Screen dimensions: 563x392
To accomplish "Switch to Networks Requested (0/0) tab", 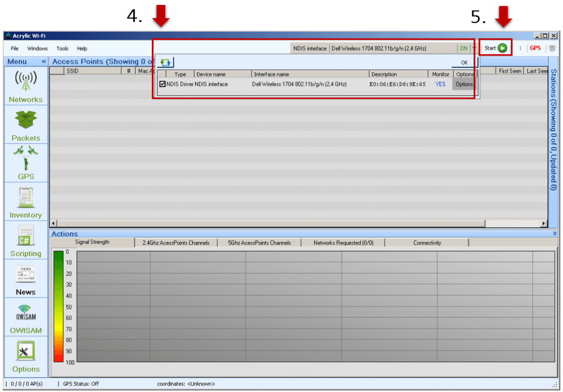I will 343,242.
